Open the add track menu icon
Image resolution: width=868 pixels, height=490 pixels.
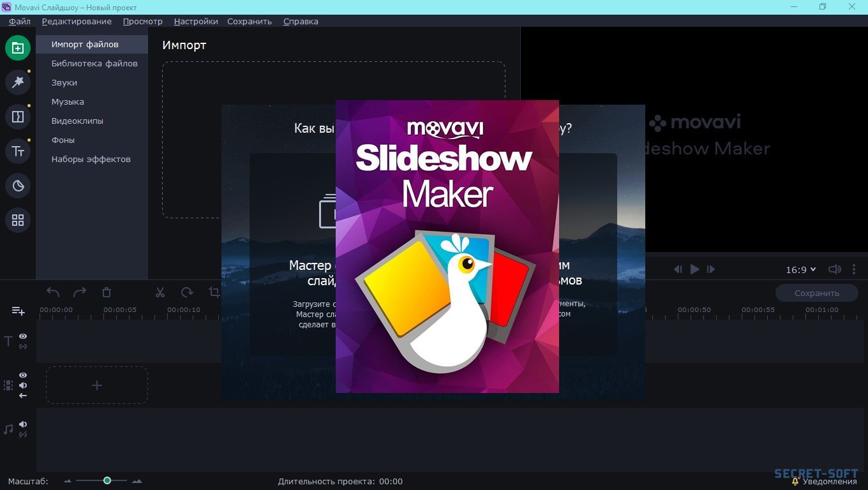tap(19, 311)
